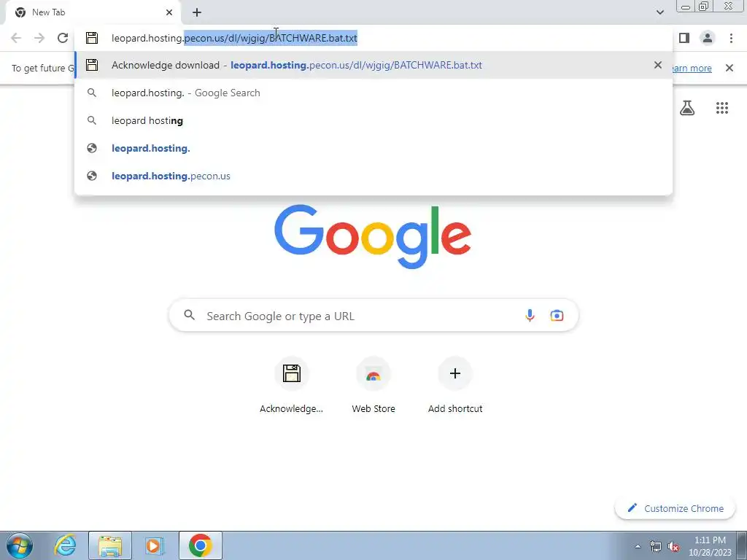
Task: Click the address bar URL text
Action: coord(234,38)
